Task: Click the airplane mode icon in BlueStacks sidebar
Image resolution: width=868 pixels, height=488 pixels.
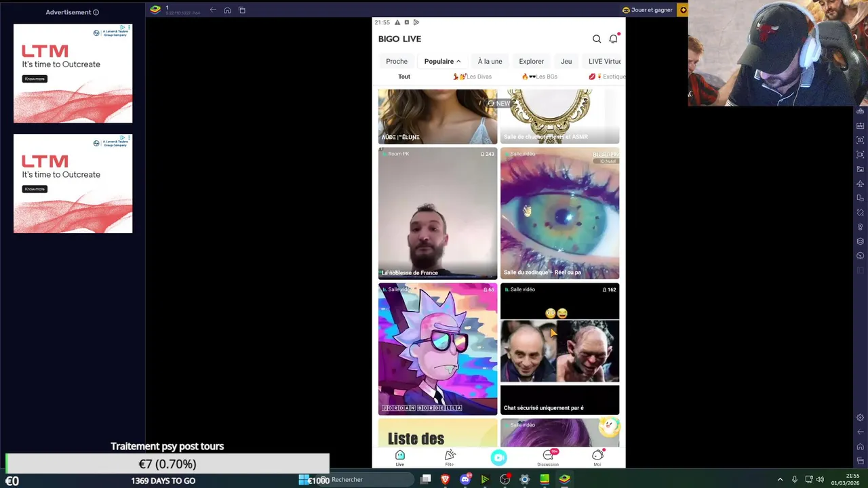Action: coord(861,184)
